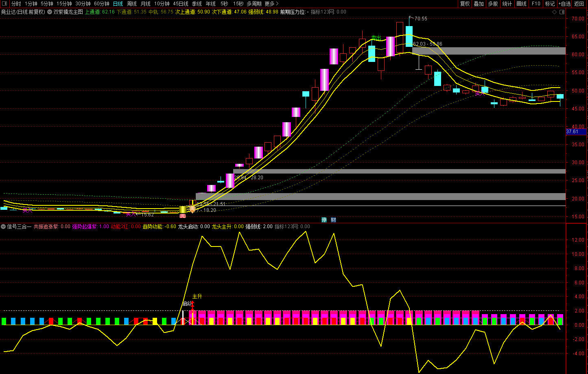Open the 画线 drawing tools
The width and height of the screenshot is (588, 374).
tap(521, 4)
